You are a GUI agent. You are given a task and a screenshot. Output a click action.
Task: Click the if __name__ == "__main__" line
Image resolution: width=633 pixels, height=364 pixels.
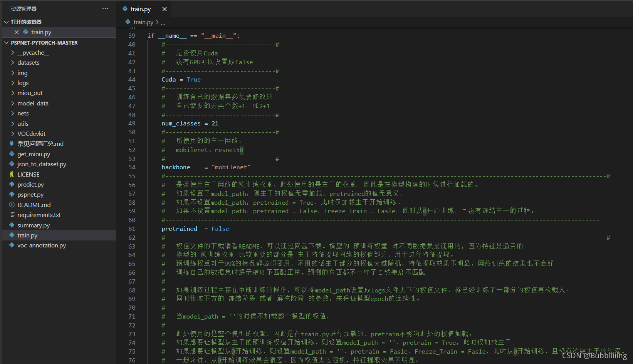(193, 36)
